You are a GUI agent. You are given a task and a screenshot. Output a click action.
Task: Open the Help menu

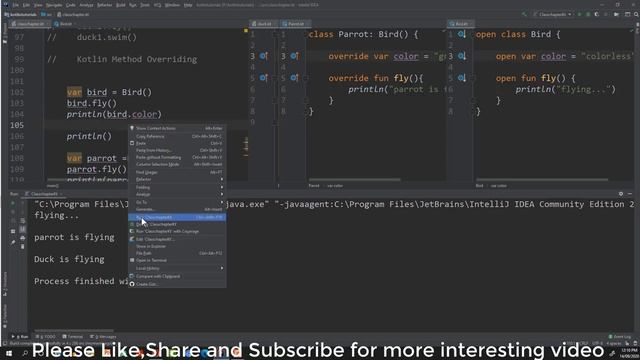(x=188, y=5)
